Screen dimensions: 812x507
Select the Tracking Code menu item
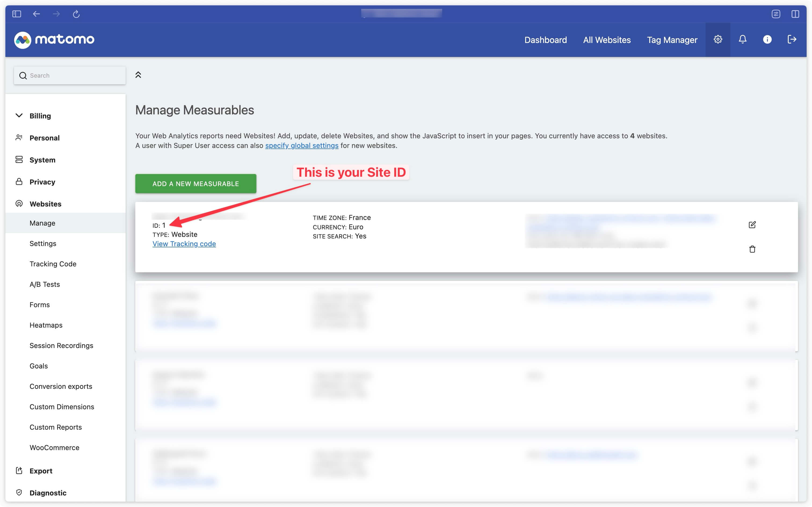point(53,263)
